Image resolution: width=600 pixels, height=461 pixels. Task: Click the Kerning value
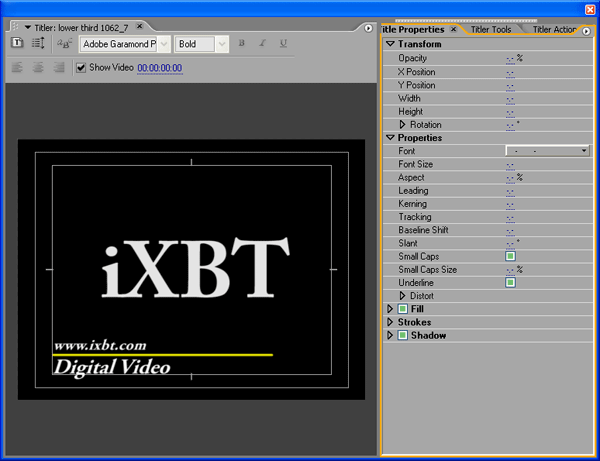pyautogui.click(x=510, y=204)
